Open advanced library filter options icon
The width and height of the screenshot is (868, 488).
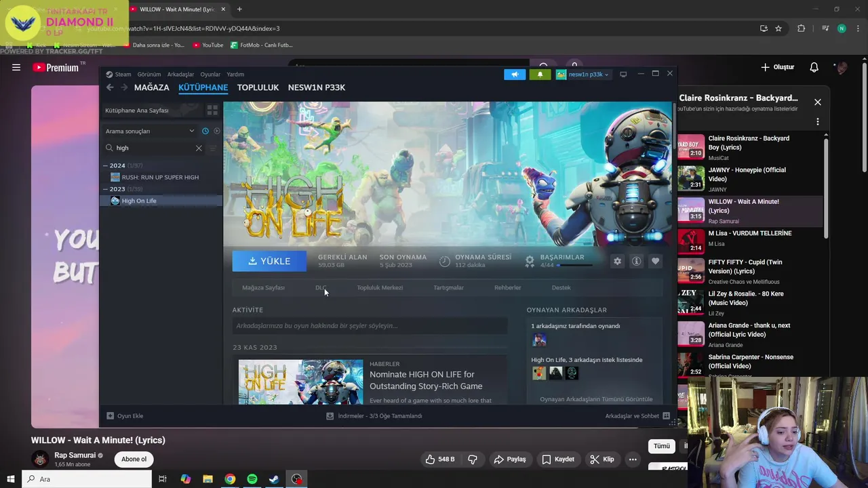(212, 148)
